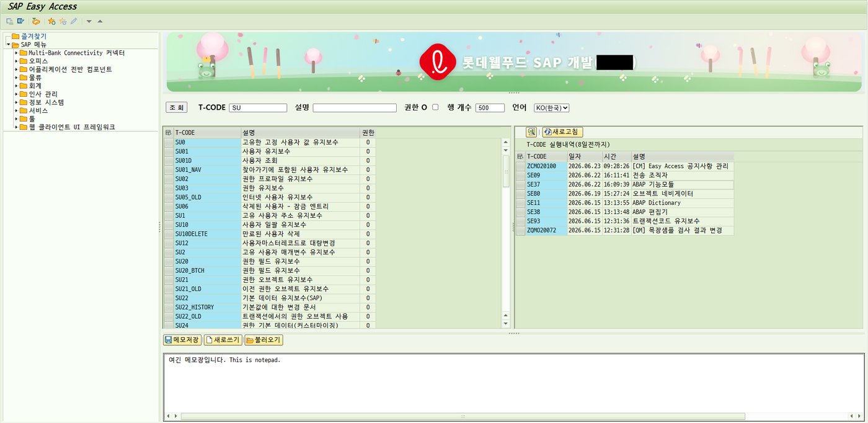868x423 pixels.
Task: Click the refresh icon on 새로고침 button
Action: pos(547,132)
